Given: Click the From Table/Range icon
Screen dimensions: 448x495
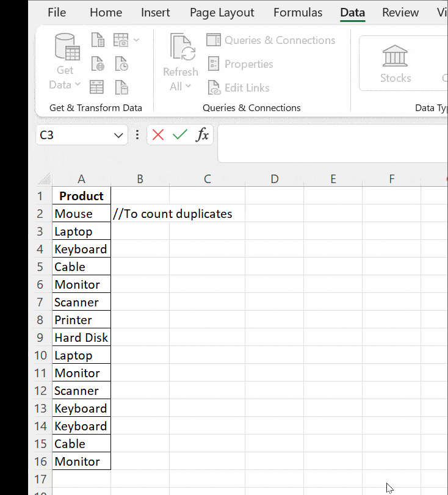Looking at the screenshot, I should (x=97, y=87).
